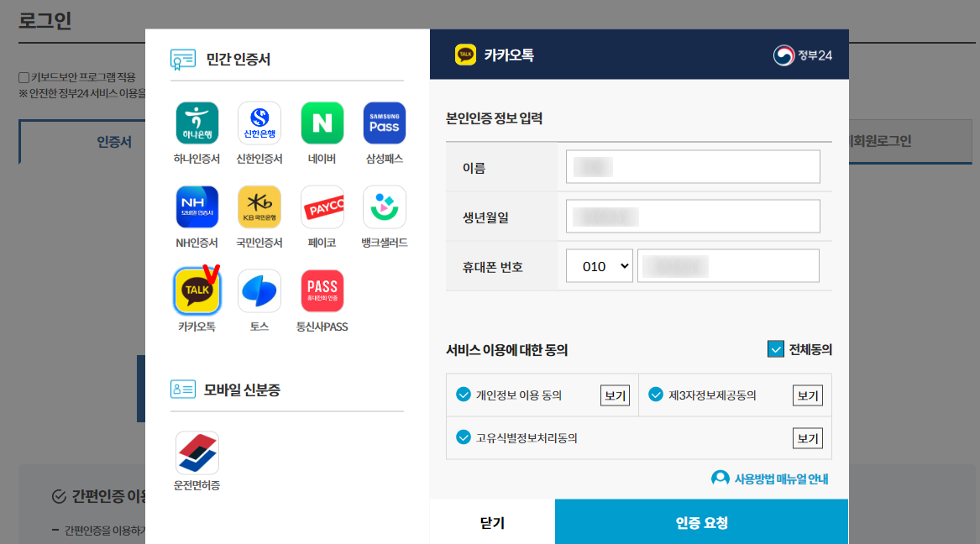980x544 pixels.
Task: Click the 카카오톡 header logo icon
Action: 465,55
